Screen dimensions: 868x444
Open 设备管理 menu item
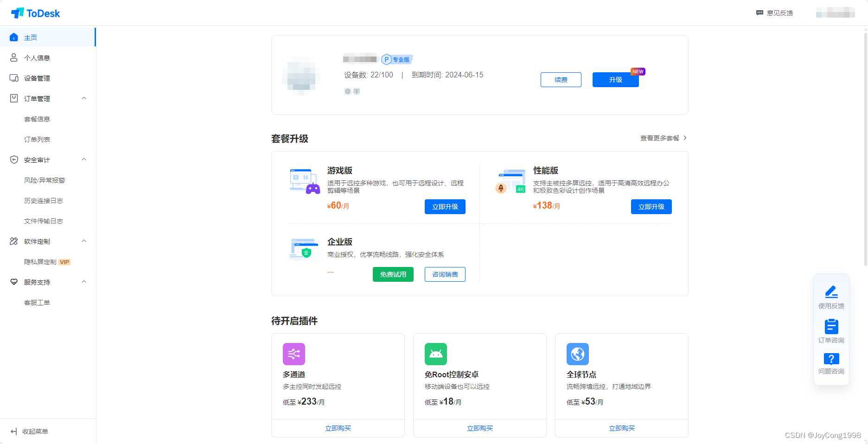pos(48,78)
